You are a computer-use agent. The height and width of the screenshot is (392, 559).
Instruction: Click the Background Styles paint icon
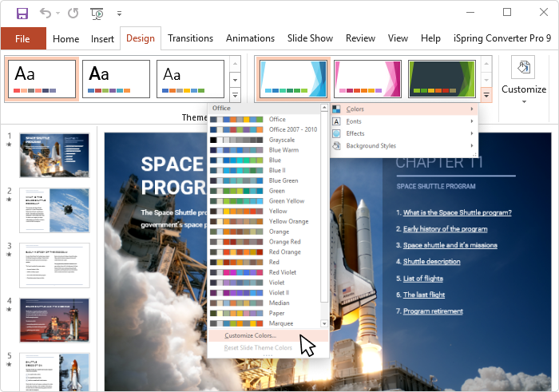pos(336,145)
